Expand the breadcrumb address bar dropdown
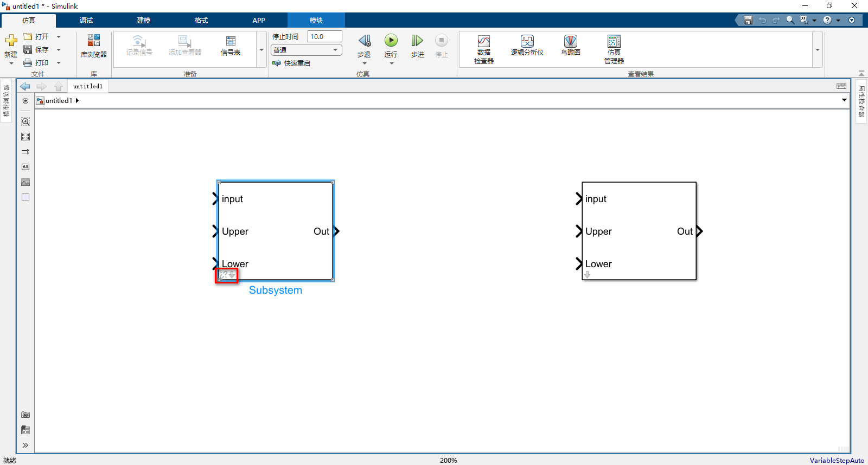868x465 pixels. [x=844, y=100]
